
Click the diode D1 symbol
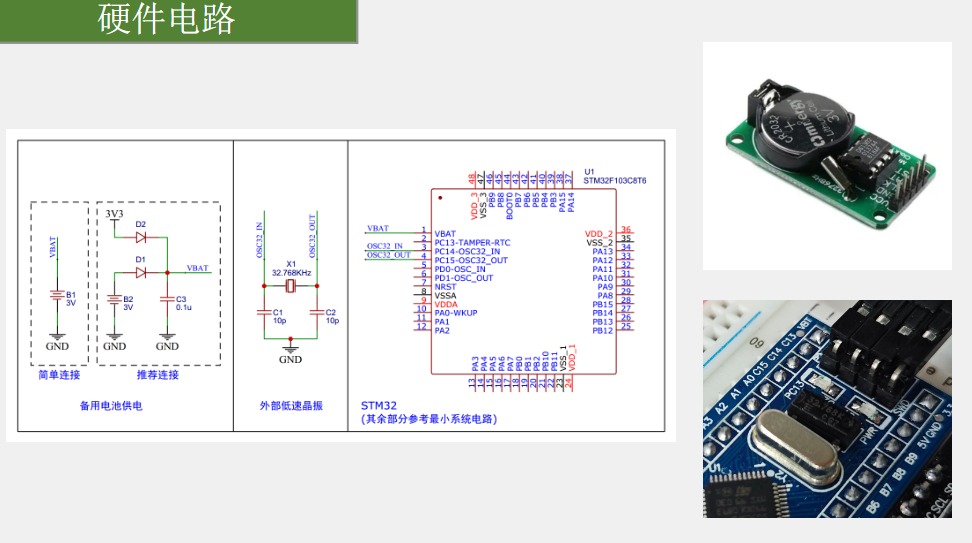[141, 273]
